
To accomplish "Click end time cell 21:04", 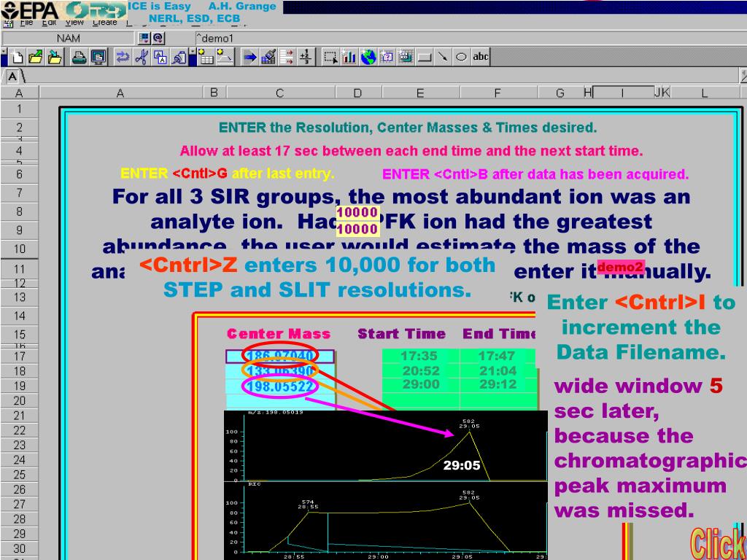I will pos(498,370).
